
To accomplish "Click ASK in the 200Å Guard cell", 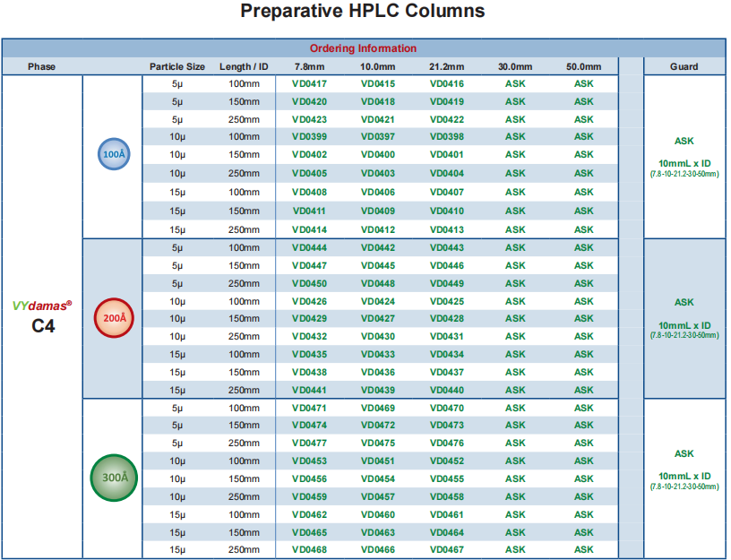I will 684,302.
